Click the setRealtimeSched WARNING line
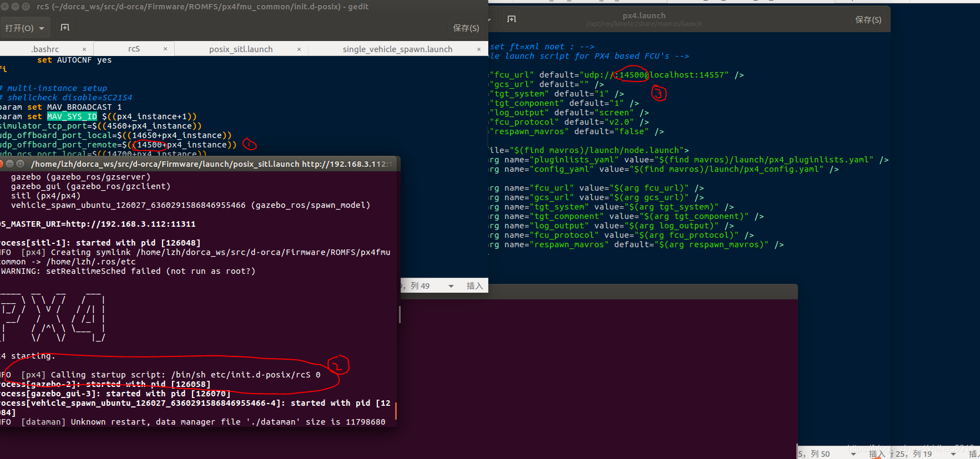The image size is (980, 459). (x=128, y=271)
